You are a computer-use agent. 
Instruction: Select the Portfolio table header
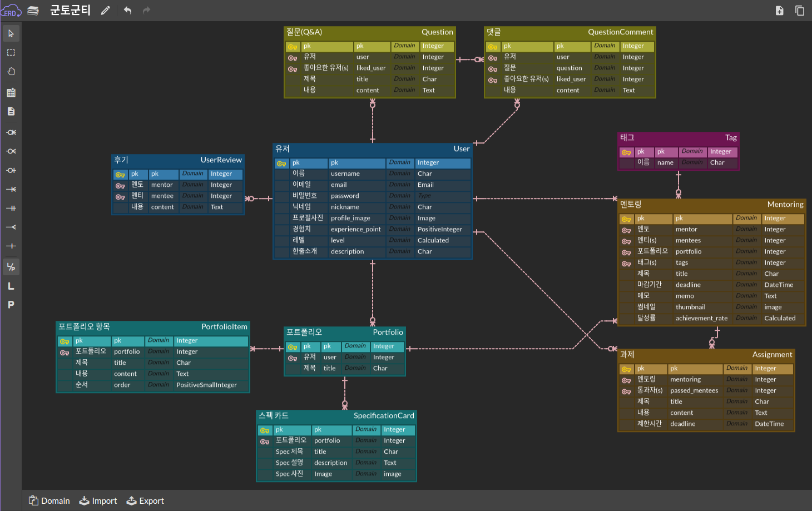click(x=345, y=333)
